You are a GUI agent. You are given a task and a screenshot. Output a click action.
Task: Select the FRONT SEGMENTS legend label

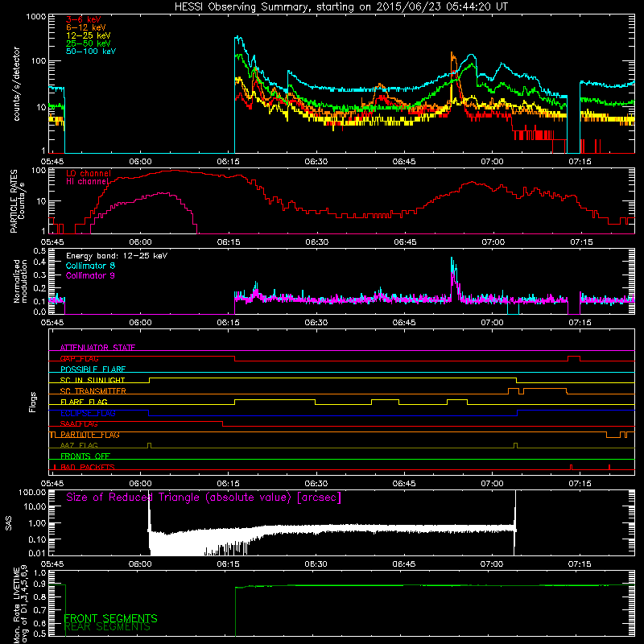tap(110, 618)
